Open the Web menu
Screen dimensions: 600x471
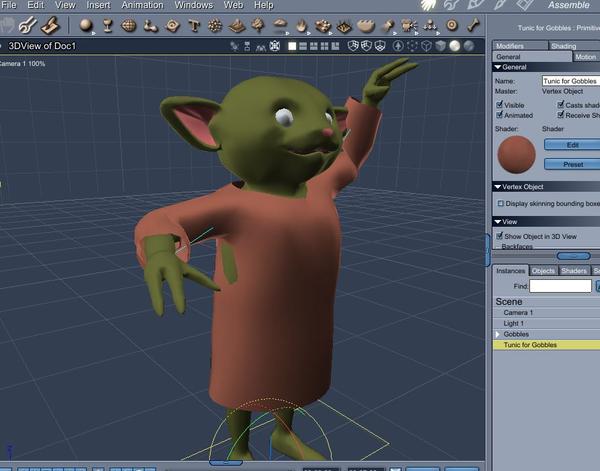coord(233,5)
